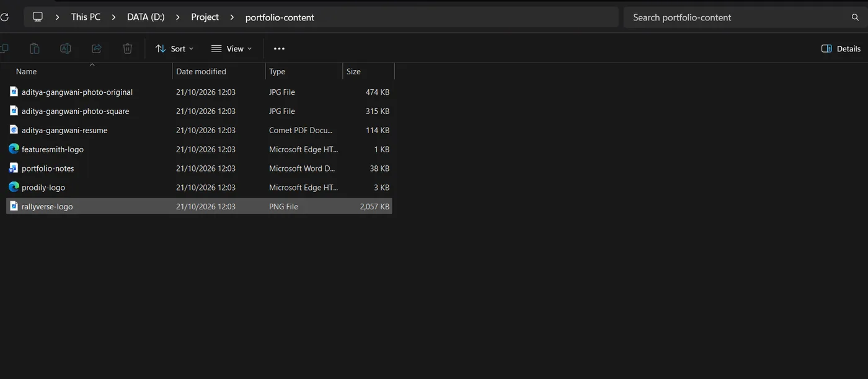Click the 474 KB size value
Image resolution: width=868 pixels, height=379 pixels.
pyautogui.click(x=377, y=92)
